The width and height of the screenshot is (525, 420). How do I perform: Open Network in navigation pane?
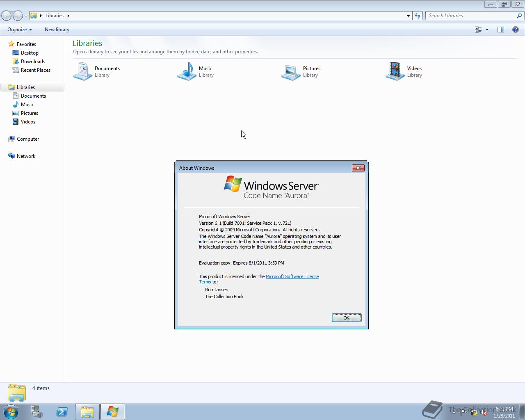26,156
